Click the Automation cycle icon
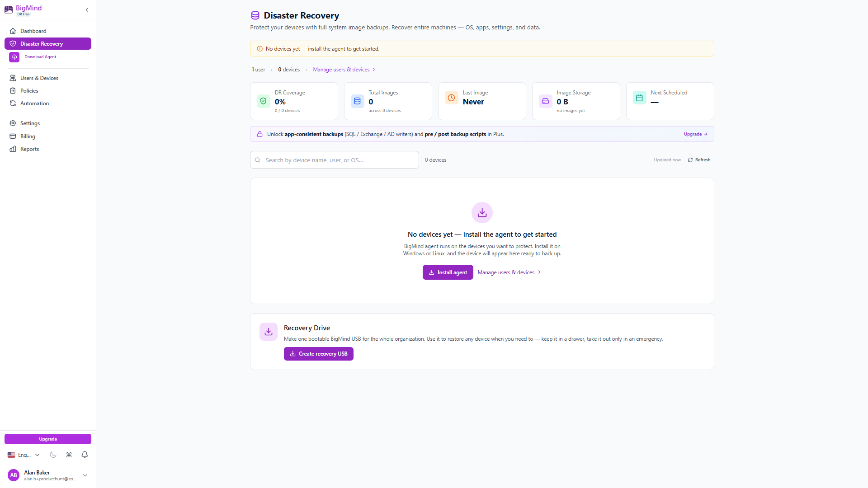 point(13,103)
